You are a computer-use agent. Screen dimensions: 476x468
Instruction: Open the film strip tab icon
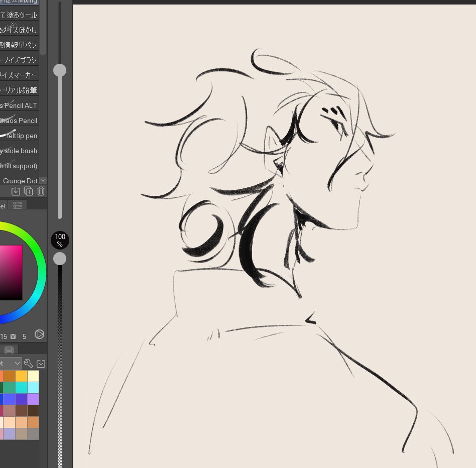(9, 349)
